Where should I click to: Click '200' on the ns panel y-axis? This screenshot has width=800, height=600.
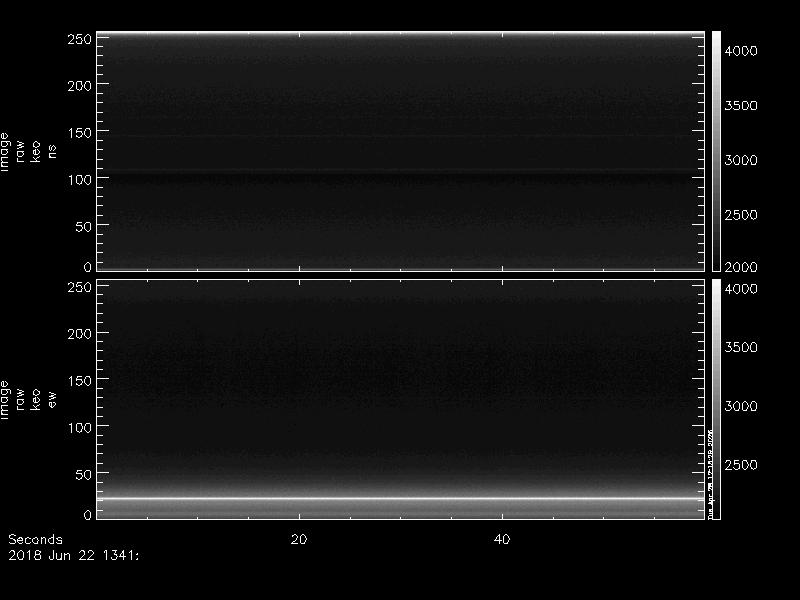80,86
